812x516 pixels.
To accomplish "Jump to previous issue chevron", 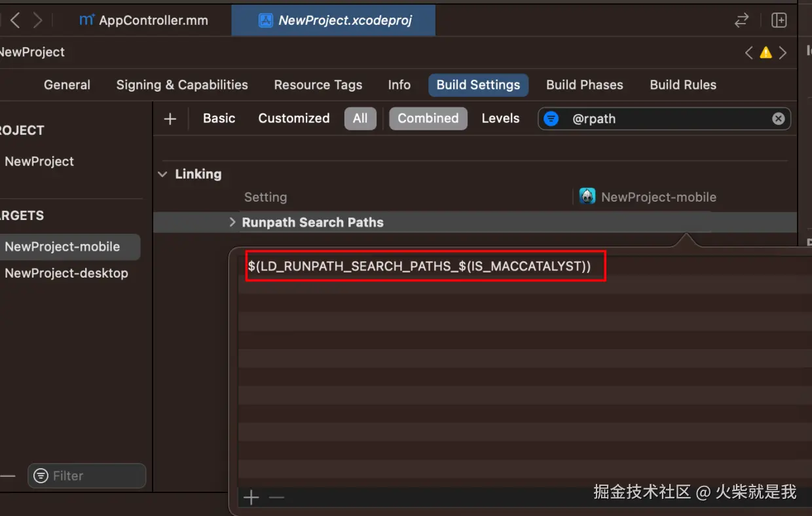I will [749, 53].
